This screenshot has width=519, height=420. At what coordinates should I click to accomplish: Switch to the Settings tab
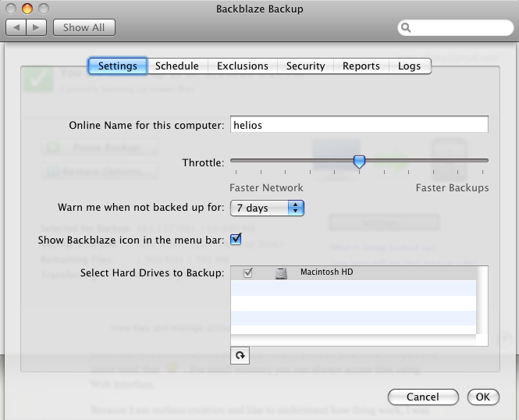118,66
